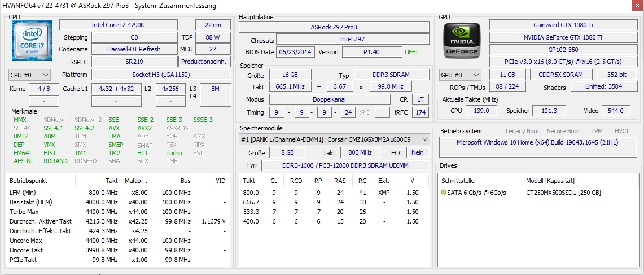Image resolution: width=644 pixels, height=275 pixels.
Task: Select the 533.3 memory timing row
Action: click(334, 212)
